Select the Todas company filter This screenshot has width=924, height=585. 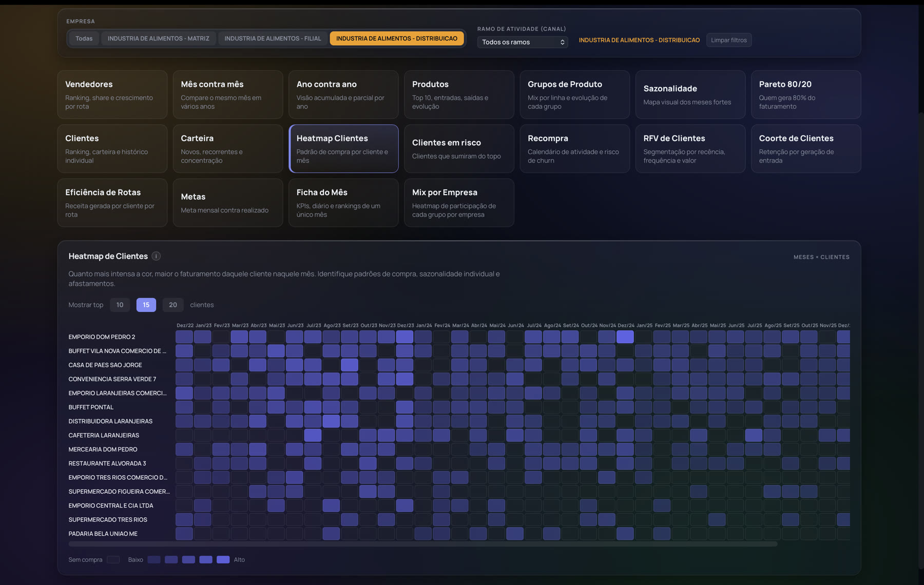(x=84, y=38)
